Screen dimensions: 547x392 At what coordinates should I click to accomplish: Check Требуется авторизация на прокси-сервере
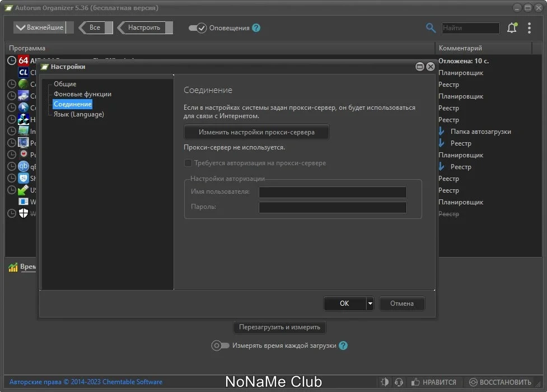point(188,163)
